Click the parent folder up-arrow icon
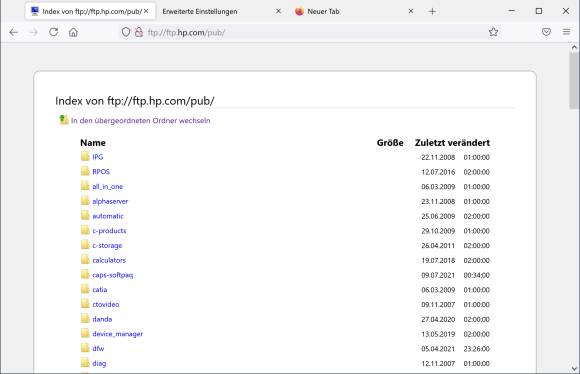 (64, 120)
